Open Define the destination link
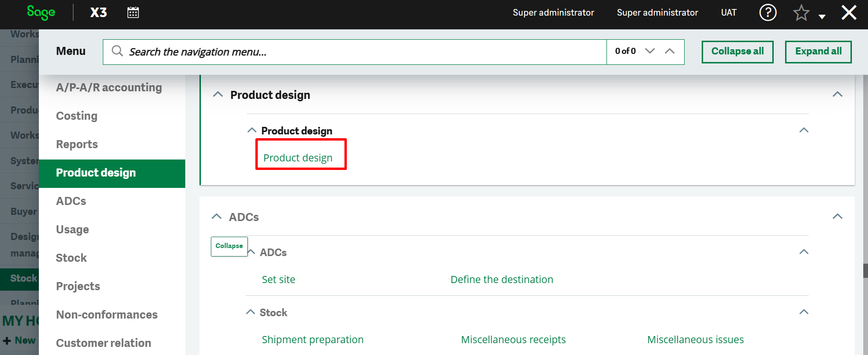Viewport: 868px width, 355px height. tap(502, 279)
